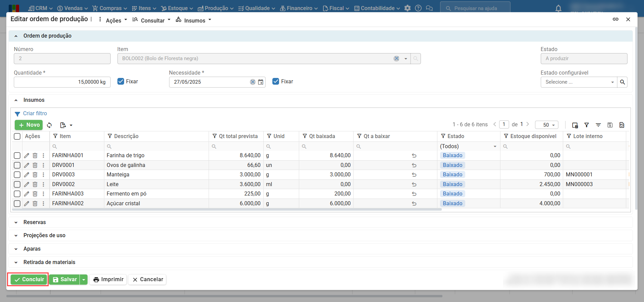Open the notifications bell
The image size is (644, 302).
coord(558,8)
